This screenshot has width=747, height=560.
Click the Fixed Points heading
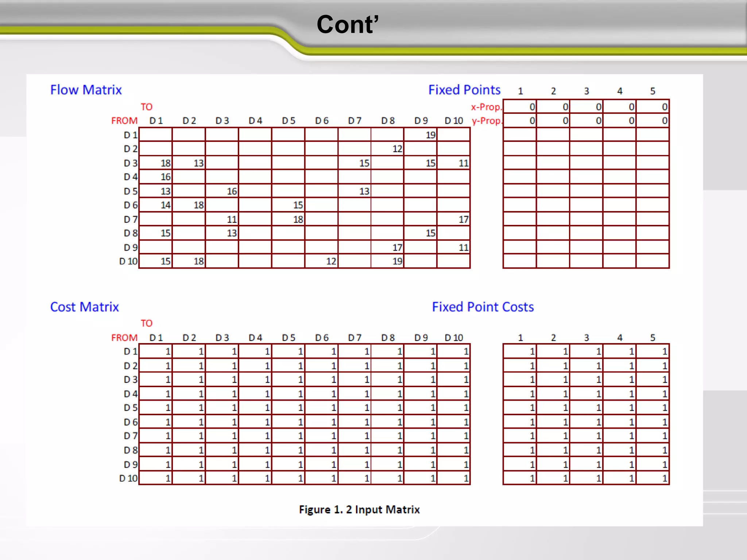(464, 90)
